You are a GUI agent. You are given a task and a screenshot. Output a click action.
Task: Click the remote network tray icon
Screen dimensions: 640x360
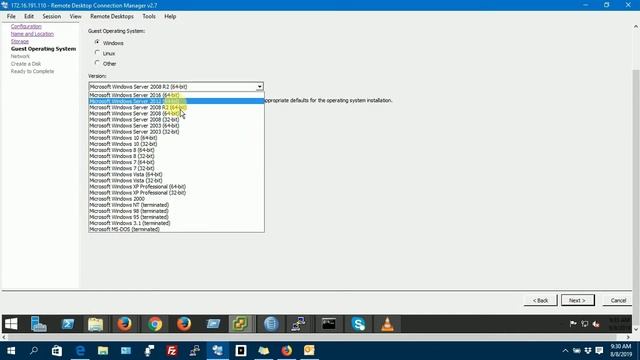coord(584,324)
